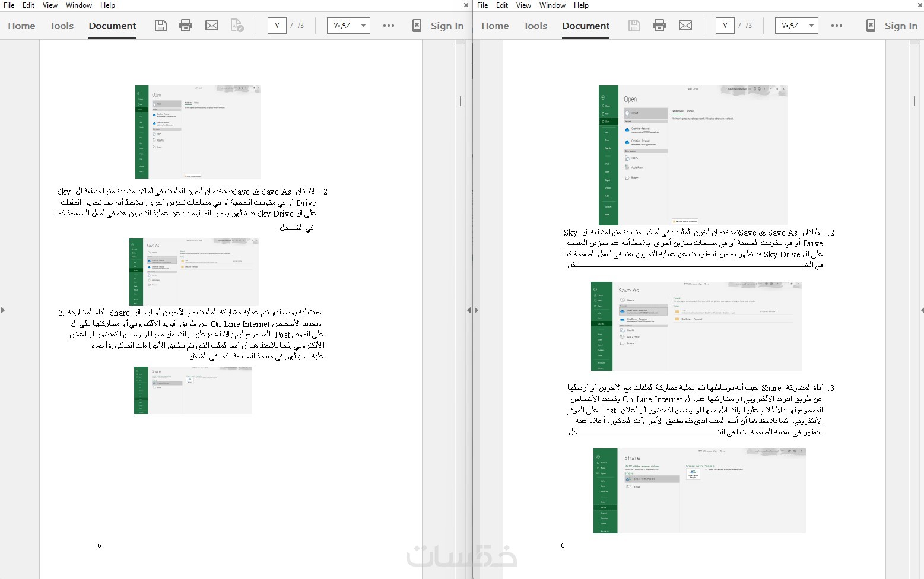The height and width of the screenshot is (579, 924).
Task: Click the page number field in left window
Action: pos(277,26)
